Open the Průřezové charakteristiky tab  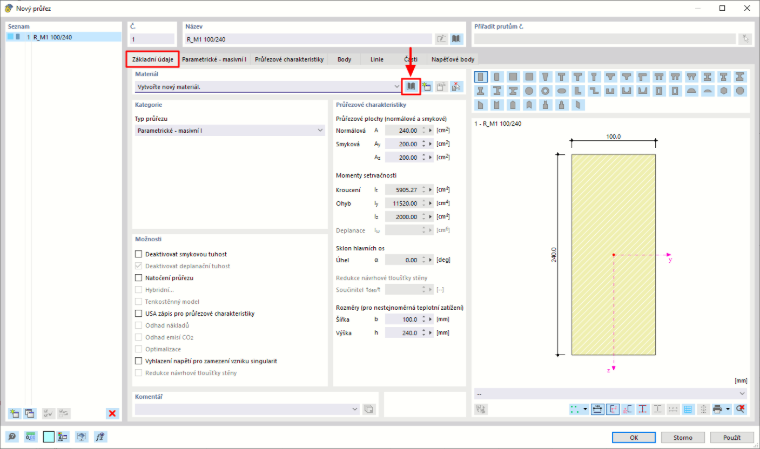click(289, 59)
